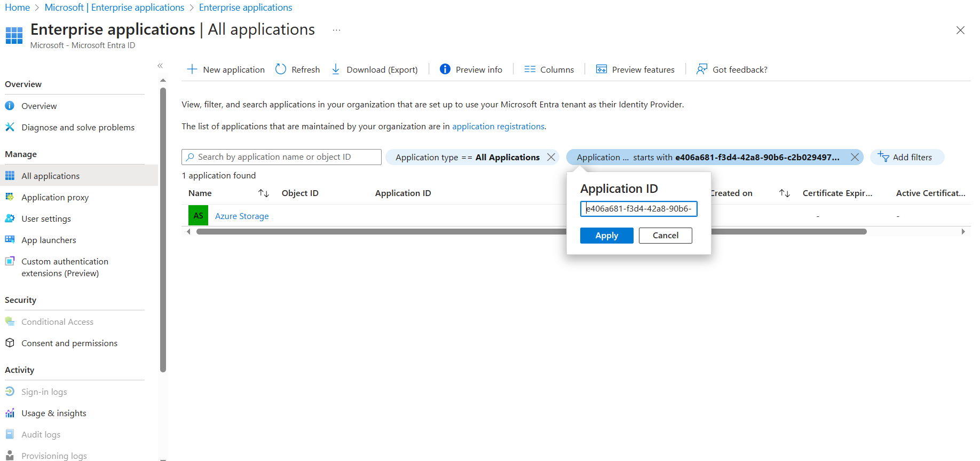Click the Download (Export) arrow icon

pyautogui.click(x=336, y=69)
